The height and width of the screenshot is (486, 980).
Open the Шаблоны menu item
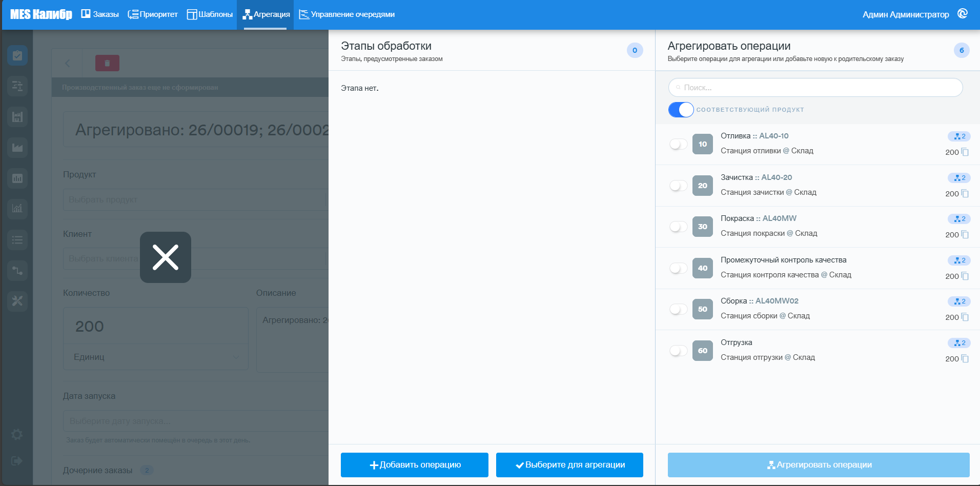(x=210, y=14)
